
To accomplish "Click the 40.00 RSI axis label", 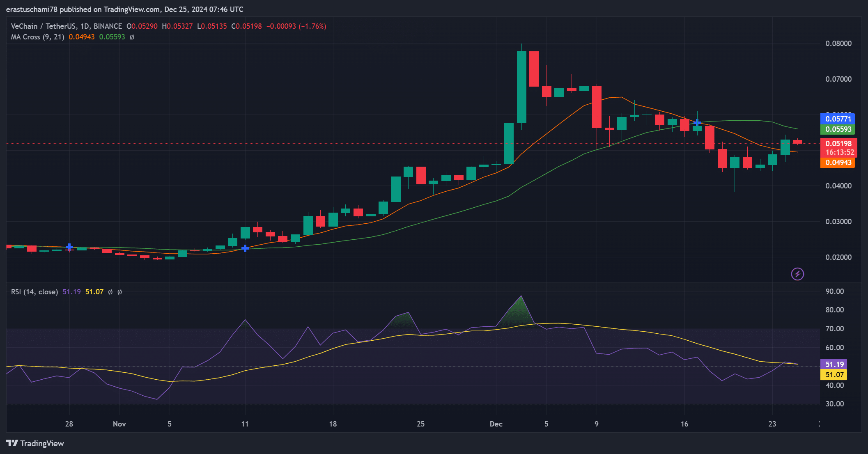I will (835, 385).
